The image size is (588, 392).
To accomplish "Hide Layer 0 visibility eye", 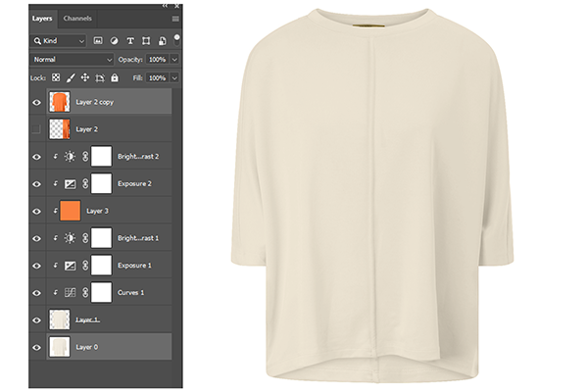I will 37,347.
